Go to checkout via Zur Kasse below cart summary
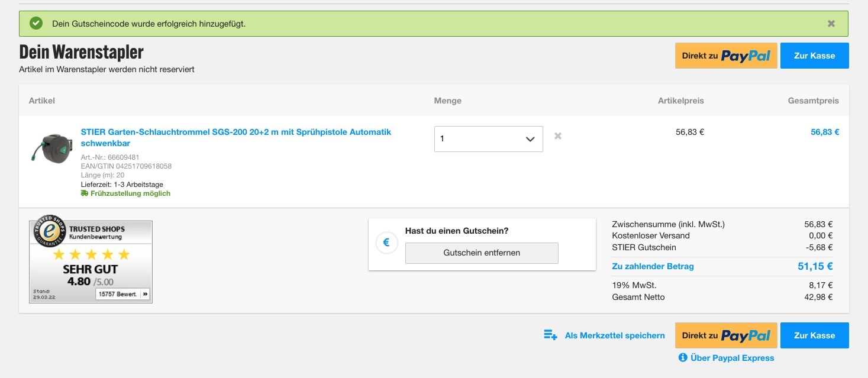 click(x=814, y=335)
